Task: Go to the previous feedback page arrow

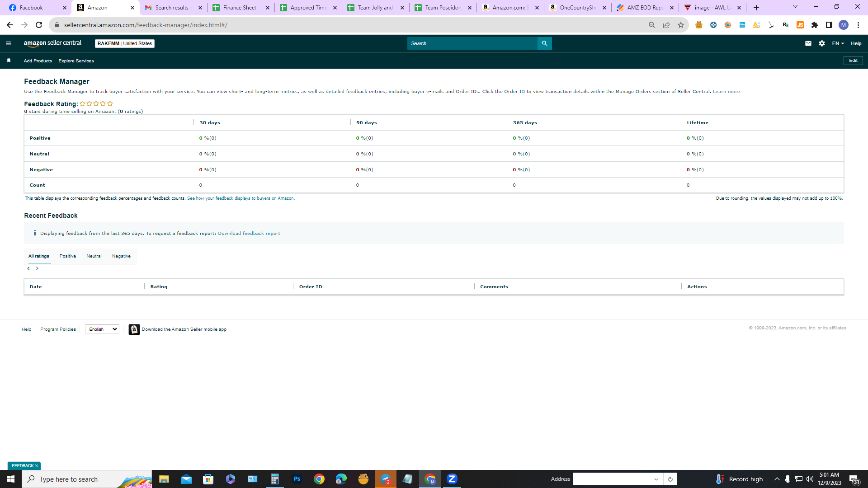Action: [x=28, y=268]
